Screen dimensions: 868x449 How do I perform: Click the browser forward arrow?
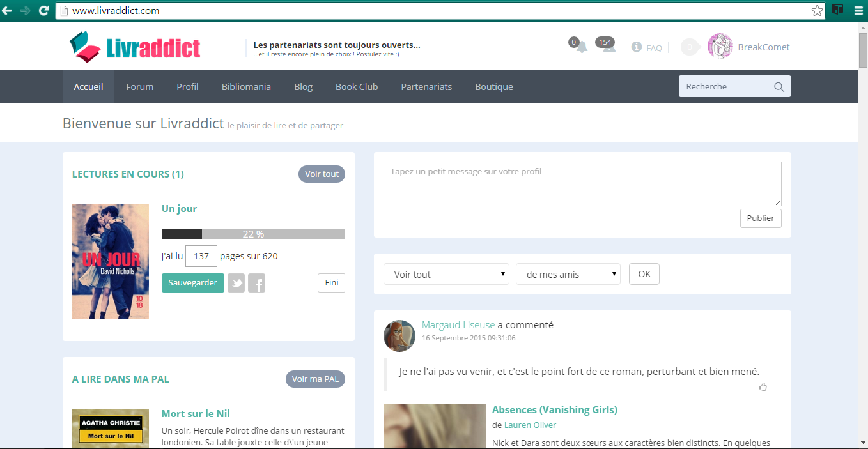point(26,10)
